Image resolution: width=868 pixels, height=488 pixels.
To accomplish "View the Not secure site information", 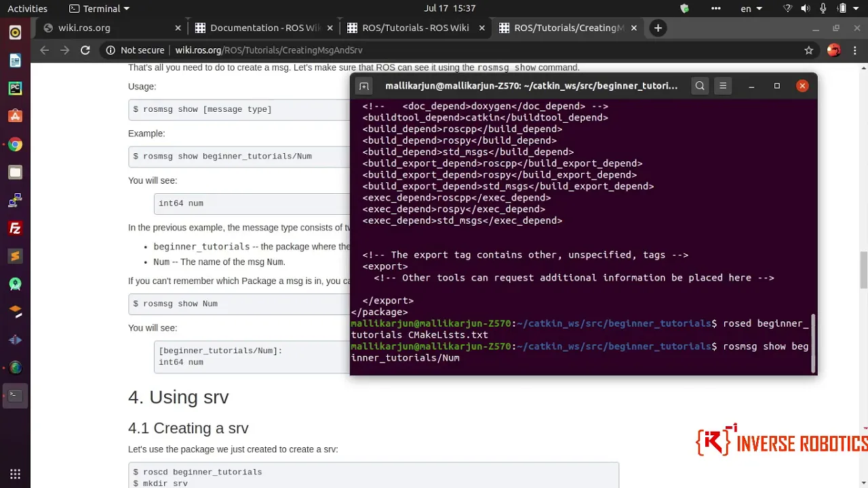I will [135, 50].
